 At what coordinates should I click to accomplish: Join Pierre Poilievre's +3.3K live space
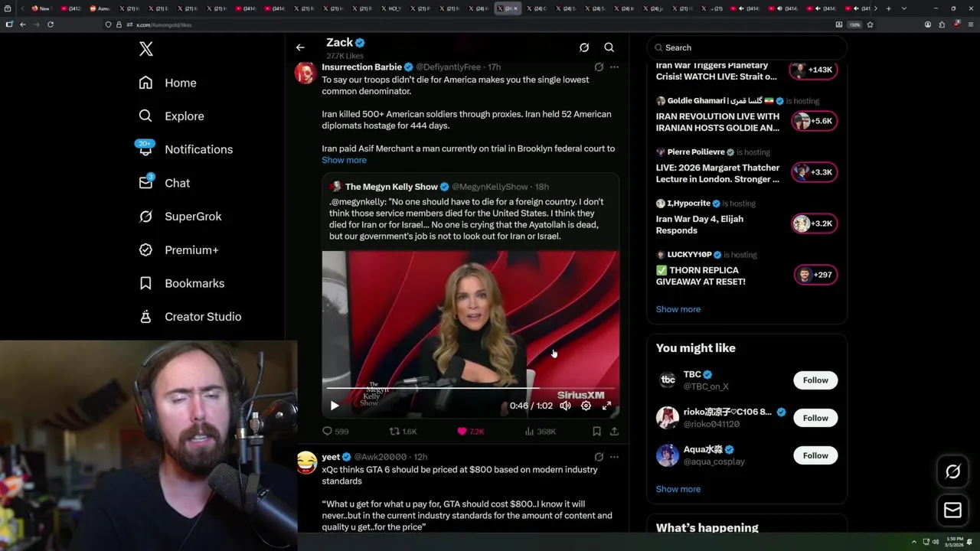815,172
